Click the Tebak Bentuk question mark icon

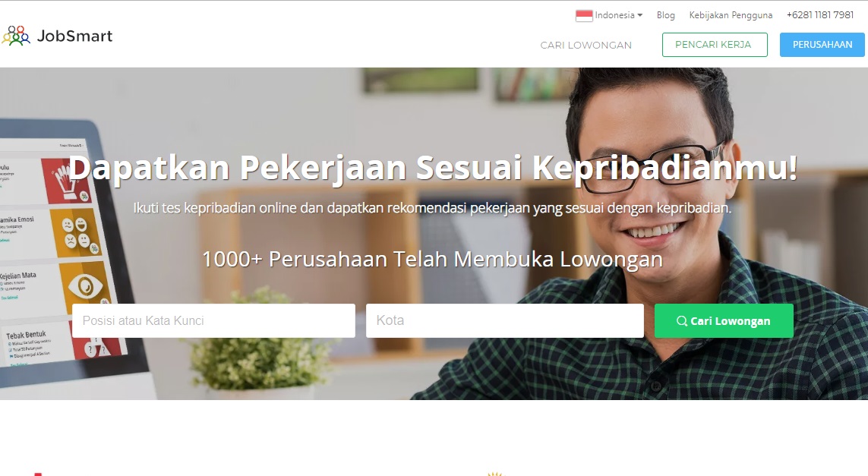pos(95,347)
